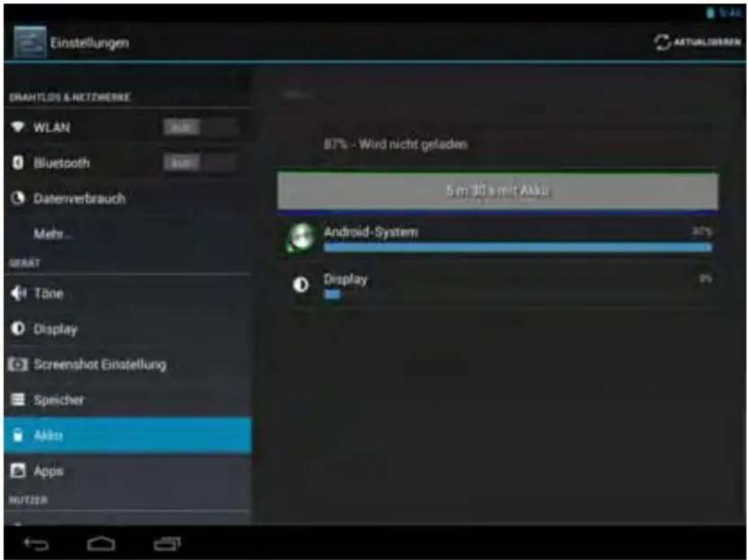Open Display battery usage details

click(x=497, y=285)
